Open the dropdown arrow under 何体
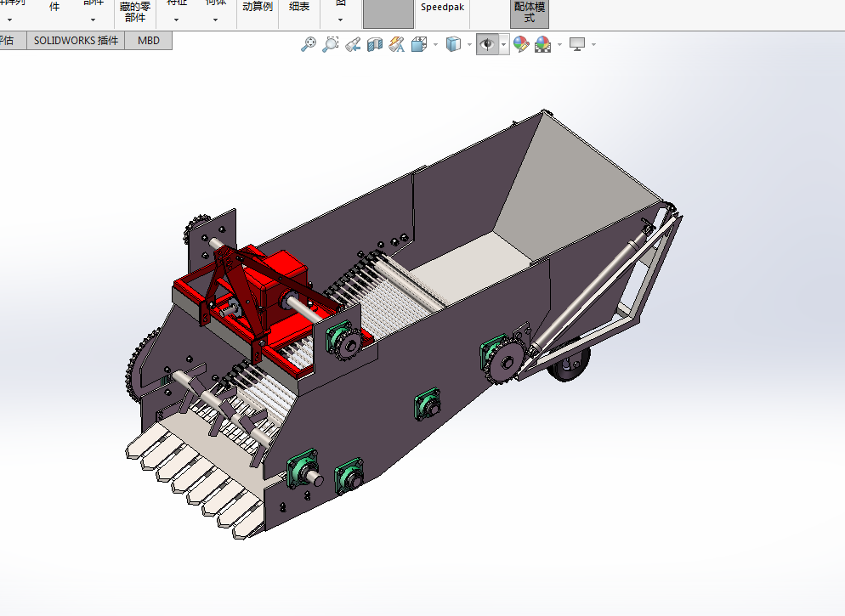This screenshot has width=845, height=616. [216, 20]
